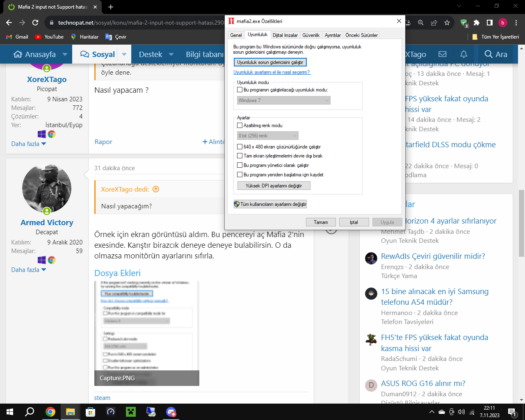Image resolution: width=525 pixels, height=420 pixels.
Task: Check Tam ekran iyileştirmelerini devre dışı bırak
Action: pos(240,156)
